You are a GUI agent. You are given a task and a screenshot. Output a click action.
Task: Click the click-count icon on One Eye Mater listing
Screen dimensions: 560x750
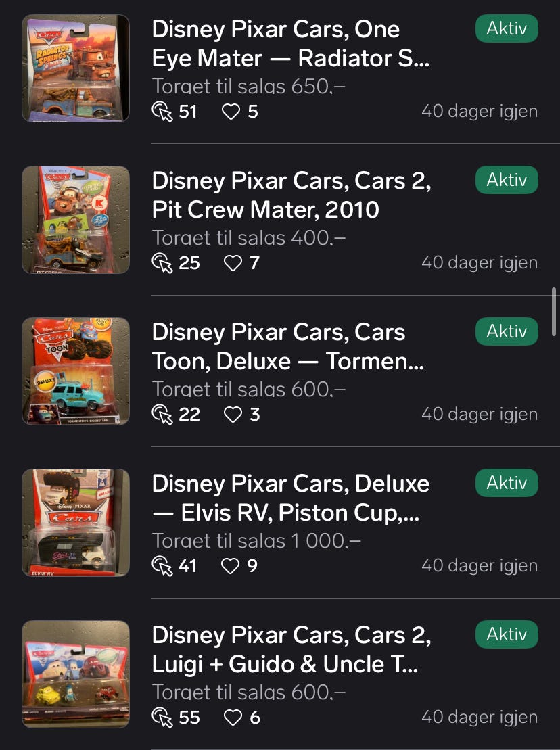[x=163, y=112]
